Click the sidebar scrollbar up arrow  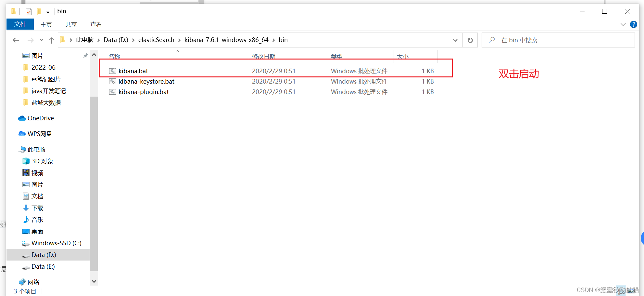94,55
